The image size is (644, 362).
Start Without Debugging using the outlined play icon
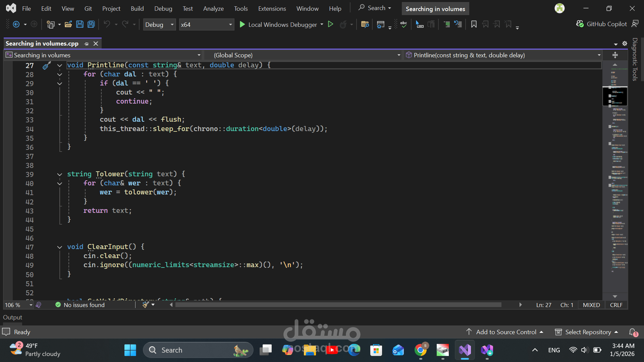click(x=330, y=24)
